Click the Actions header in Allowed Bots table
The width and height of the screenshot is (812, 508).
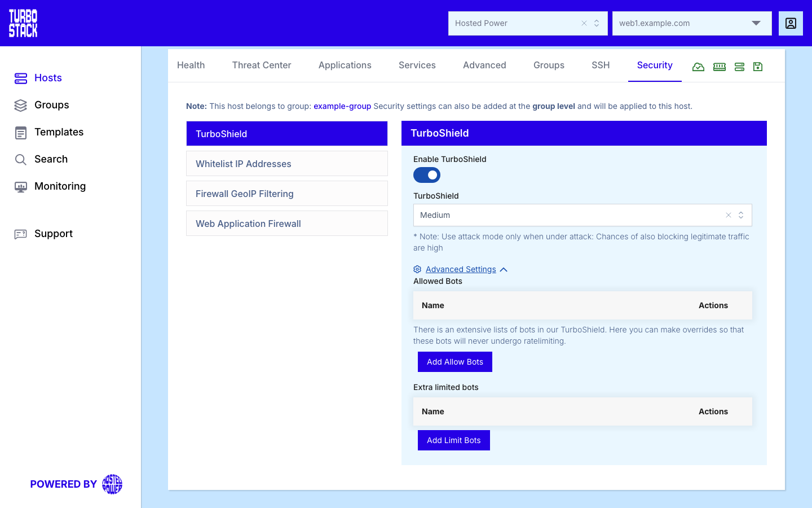(713, 305)
